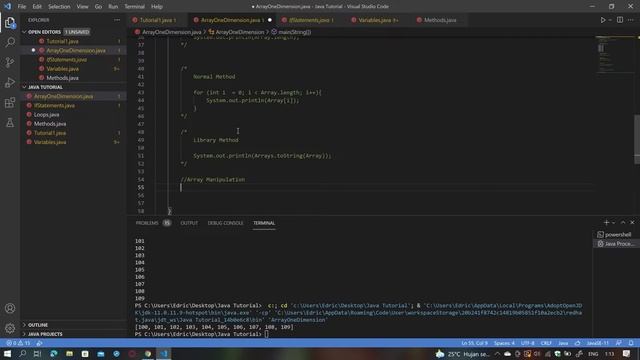Click Ln 55 Col 9 cursor position
The width and height of the screenshot is (640, 360).
coord(474,343)
